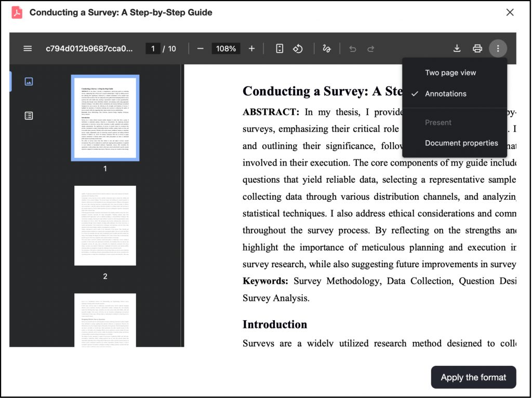Toggle the Annotations checkmark option
This screenshot has width=532, height=398.
click(454, 93)
